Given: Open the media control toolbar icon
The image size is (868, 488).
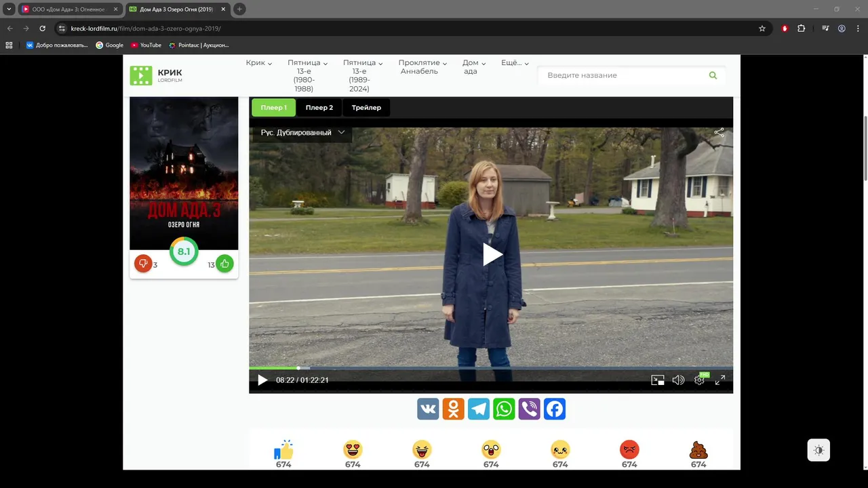Looking at the screenshot, I should [x=825, y=28].
